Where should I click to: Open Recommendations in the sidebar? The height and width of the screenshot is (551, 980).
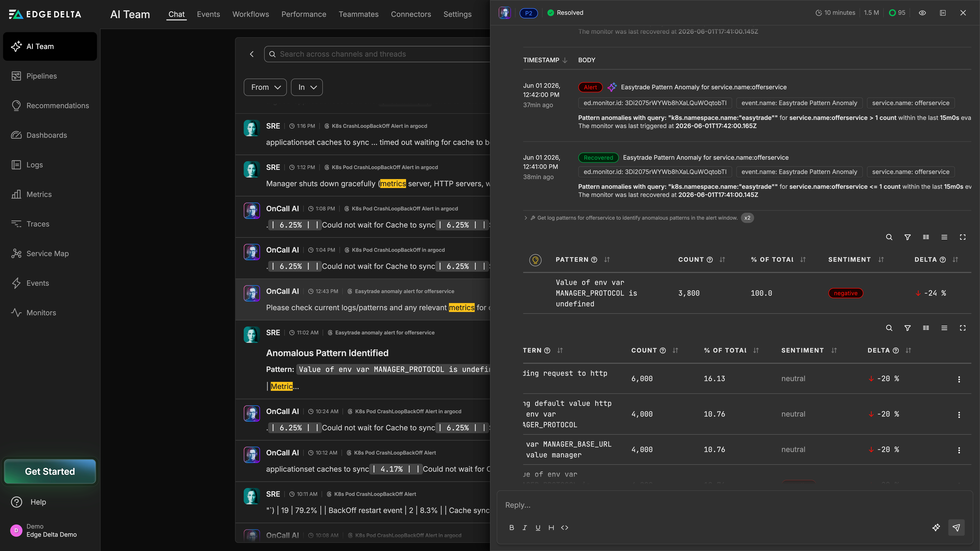point(50,106)
